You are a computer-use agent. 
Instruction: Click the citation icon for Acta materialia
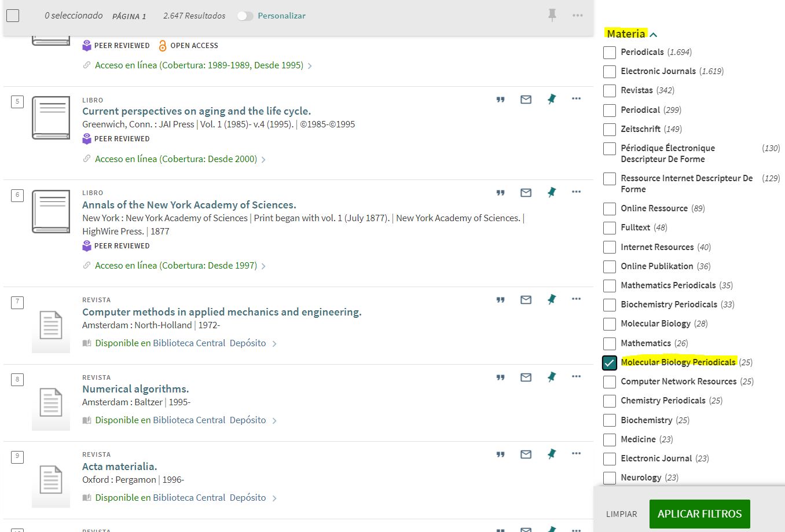click(x=501, y=454)
